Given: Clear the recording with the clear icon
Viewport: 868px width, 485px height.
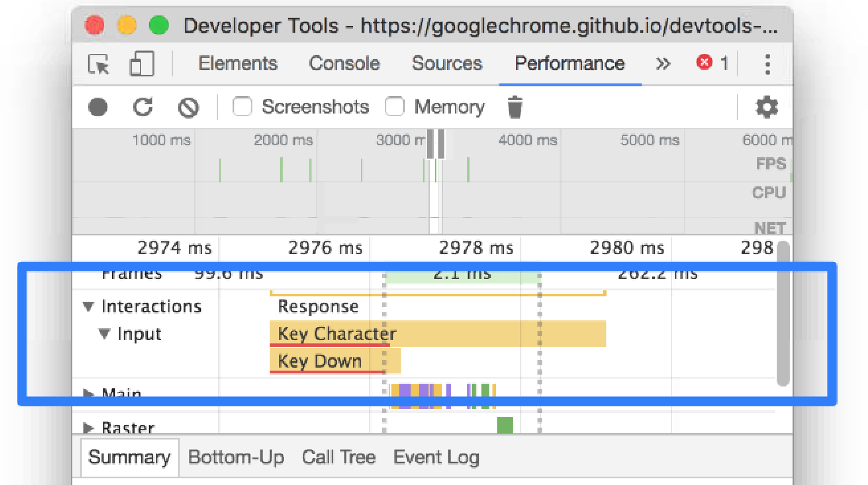Looking at the screenshot, I should coord(188,107).
